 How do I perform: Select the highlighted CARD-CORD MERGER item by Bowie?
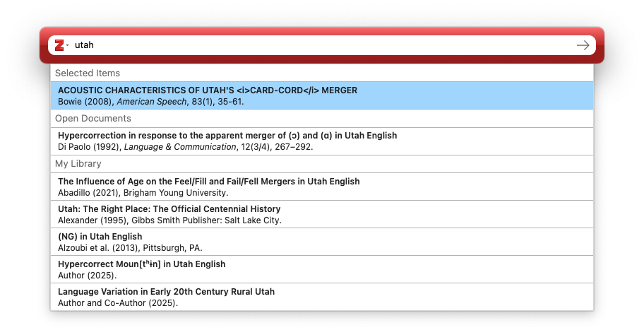click(322, 95)
